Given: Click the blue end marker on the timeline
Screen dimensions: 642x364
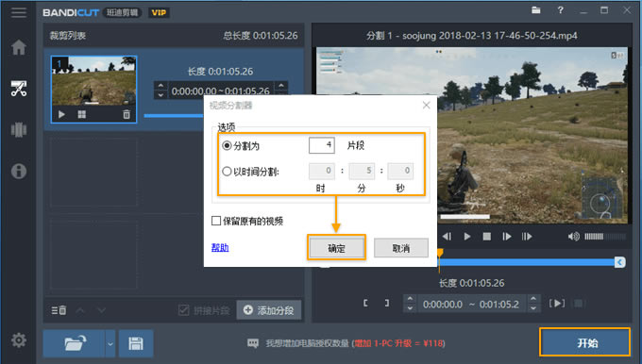Looking at the screenshot, I should click(x=620, y=262).
